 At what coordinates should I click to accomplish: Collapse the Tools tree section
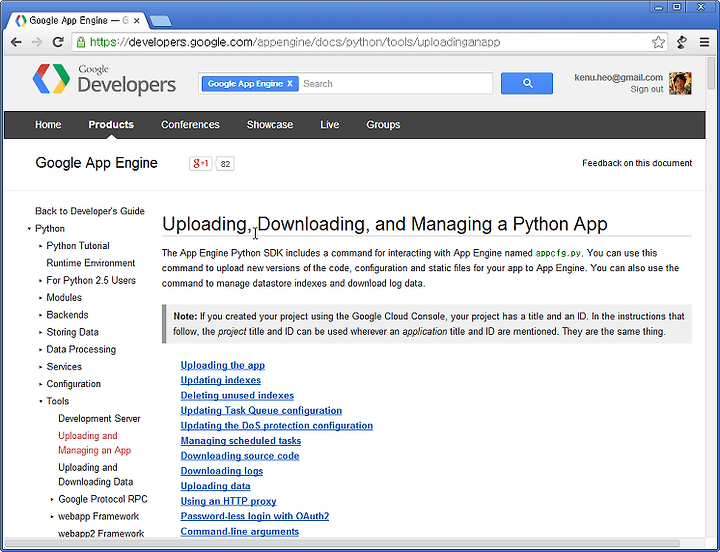[40, 401]
